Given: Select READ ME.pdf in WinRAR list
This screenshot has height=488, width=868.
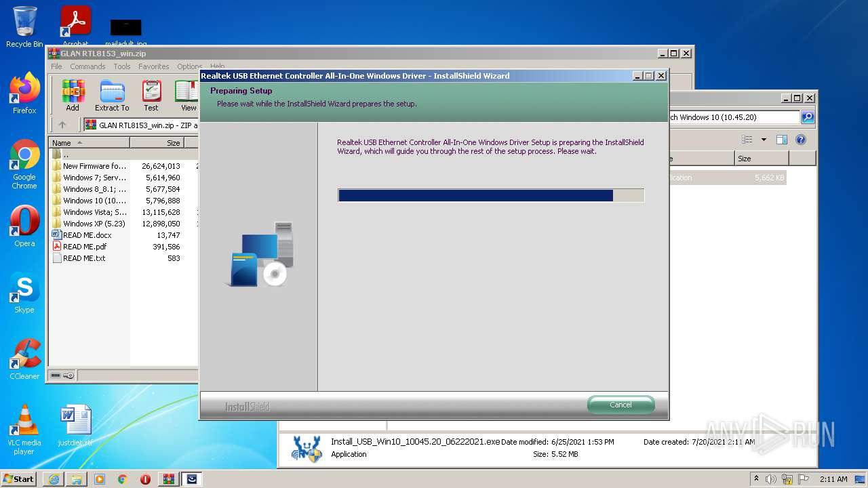Looking at the screenshot, I should [123, 247].
